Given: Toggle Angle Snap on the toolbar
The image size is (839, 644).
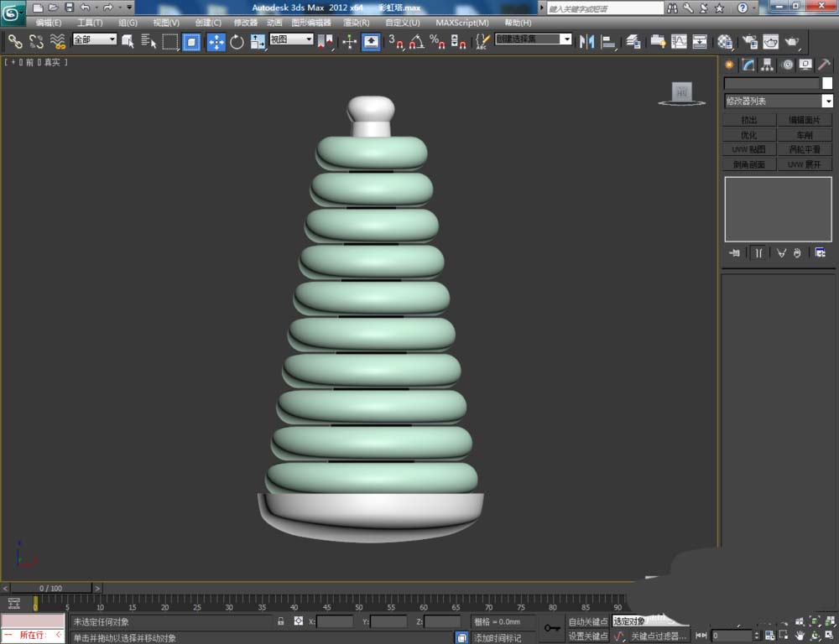Looking at the screenshot, I should click(x=417, y=41).
